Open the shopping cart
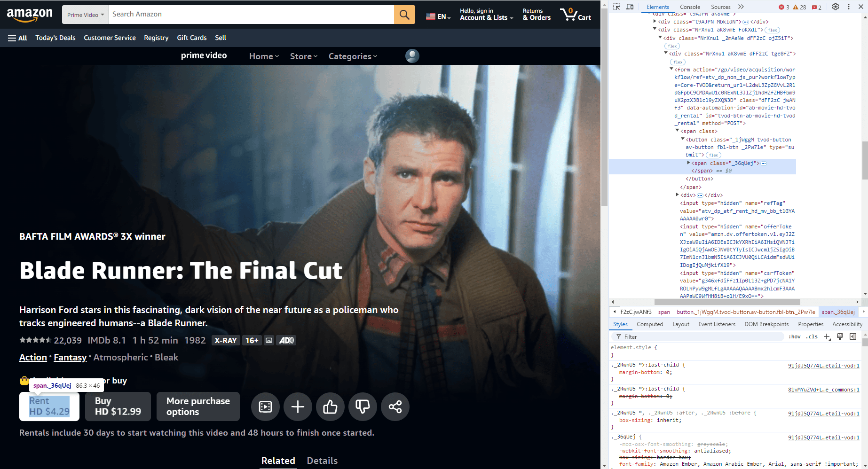 click(x=576, y=15)
